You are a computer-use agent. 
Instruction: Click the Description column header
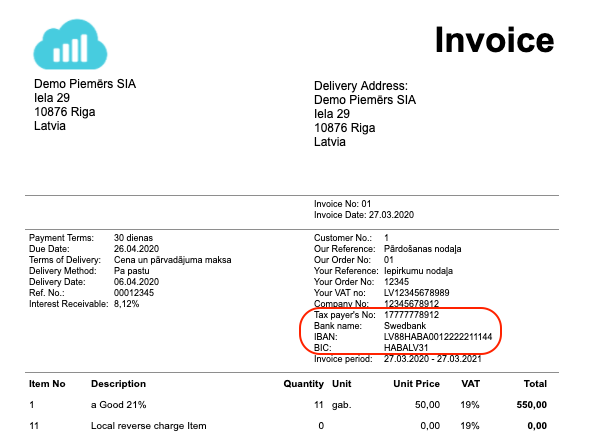pos(118,383)
